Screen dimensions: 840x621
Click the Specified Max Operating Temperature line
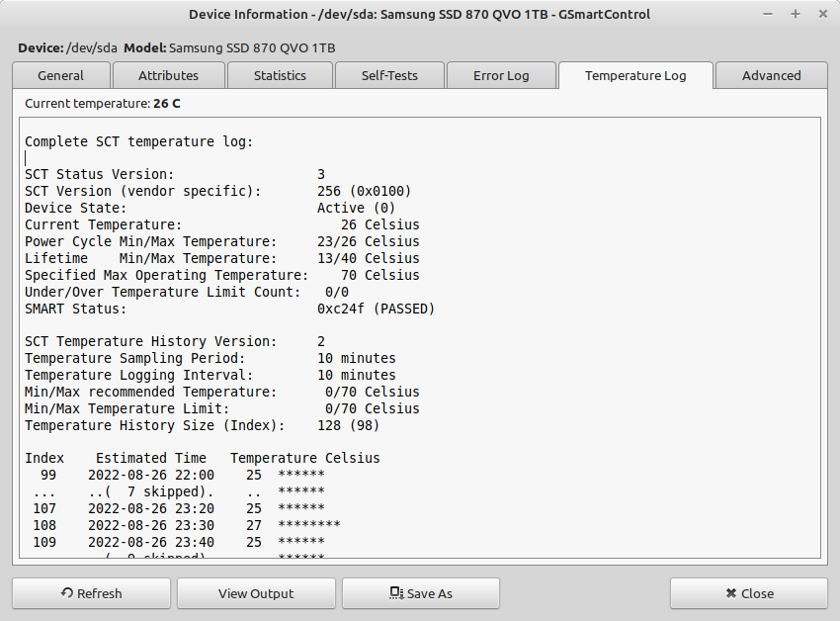pyautogui.click(x=221, y=275)
